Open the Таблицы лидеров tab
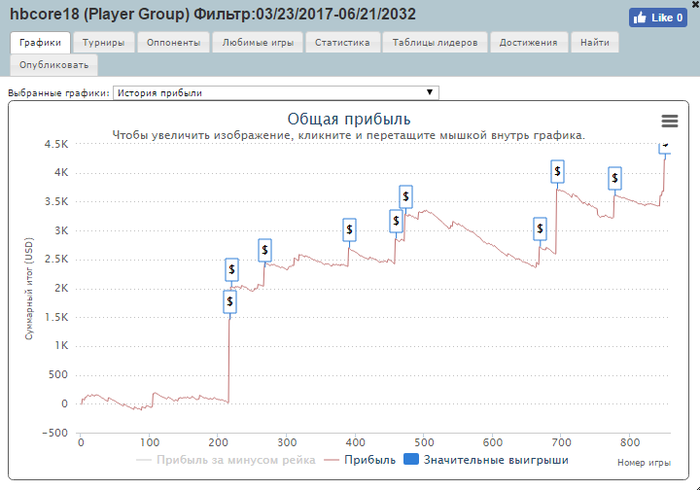Image resolution: width=700 pixels, height=490 pixels. (x=435, y=42)
